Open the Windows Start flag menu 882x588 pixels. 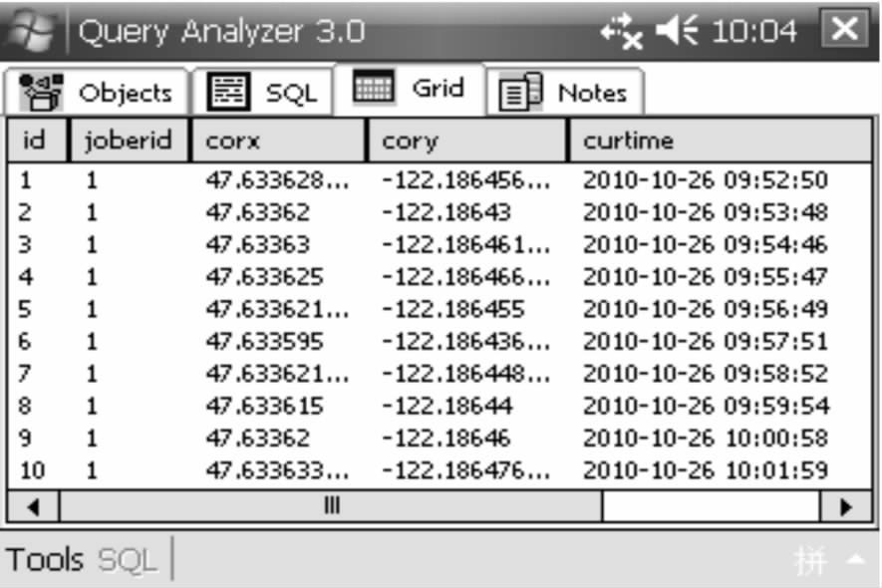click(x=32, y=31)
